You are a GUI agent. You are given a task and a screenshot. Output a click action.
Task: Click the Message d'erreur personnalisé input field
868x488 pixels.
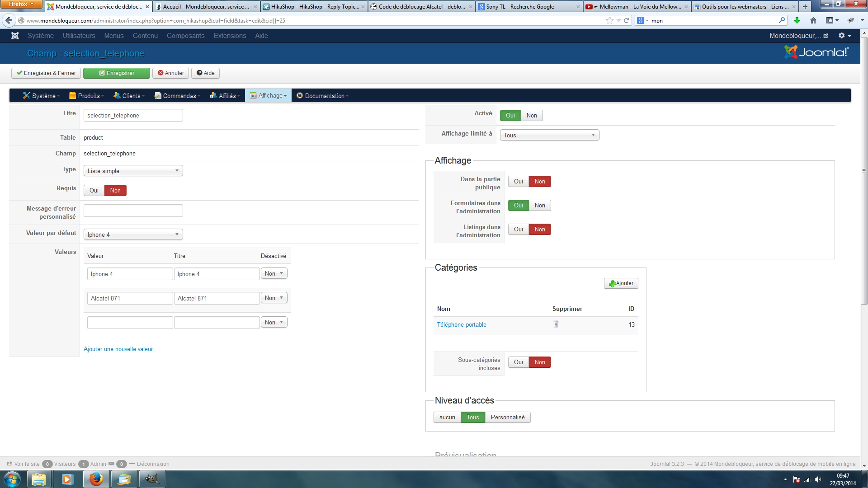point(133,211)
